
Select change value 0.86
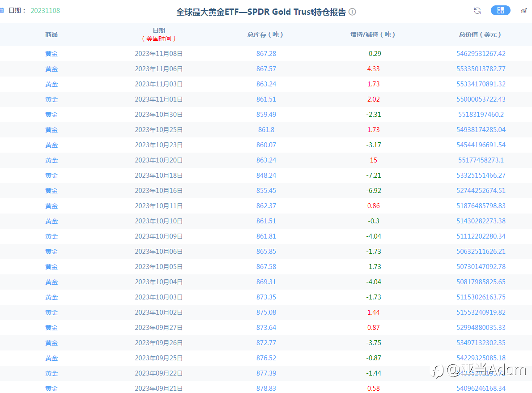[x=373, y=206]
